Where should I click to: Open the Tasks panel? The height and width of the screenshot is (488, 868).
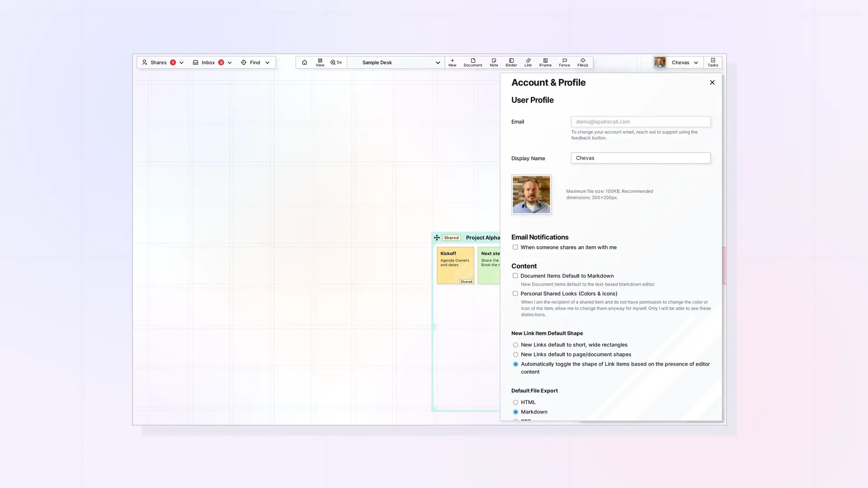713,62
